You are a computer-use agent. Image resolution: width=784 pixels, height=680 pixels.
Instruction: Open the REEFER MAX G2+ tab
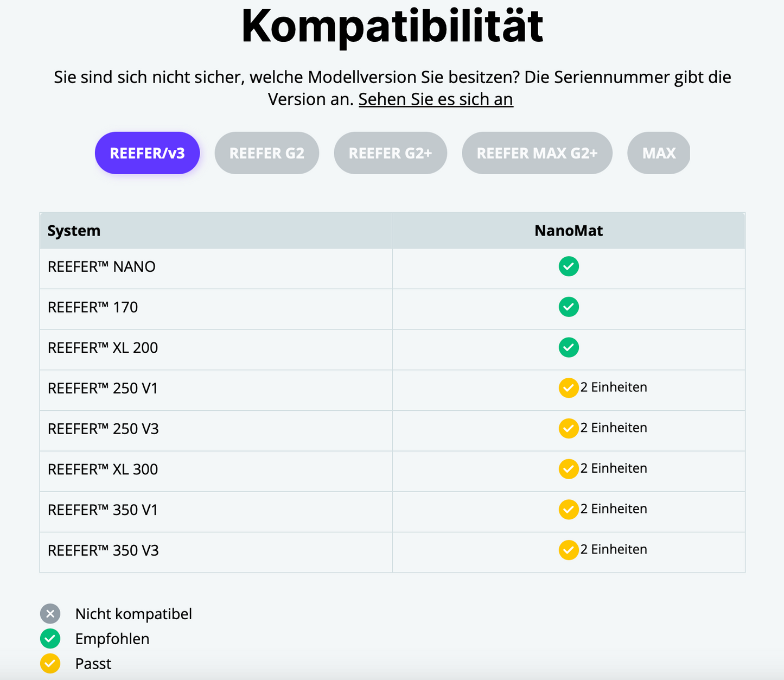pyautogui.click(x=537, y=153)
